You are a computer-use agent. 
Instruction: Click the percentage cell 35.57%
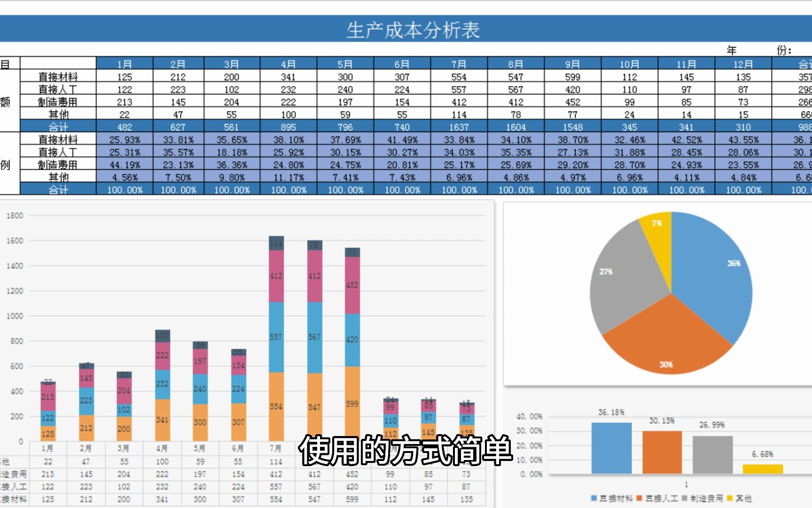(178, 152)
